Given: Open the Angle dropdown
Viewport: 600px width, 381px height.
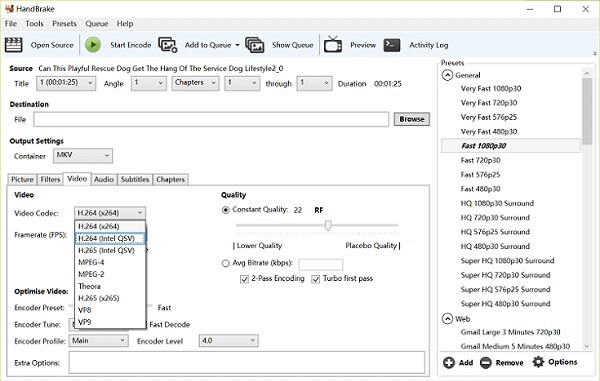Looking at the screenshot, I should point(149,83).
